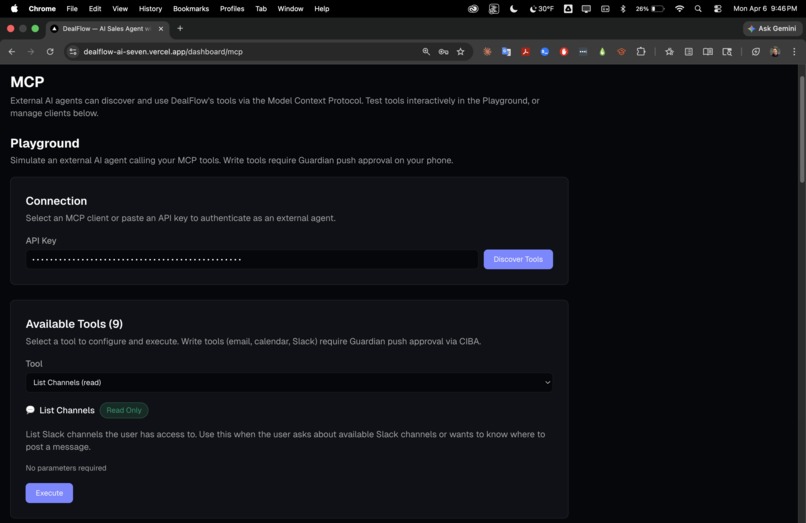The width and height of the screenshot is (806, 523).
Task: Click the page vertical scrollbar
Action: [801, 129]
